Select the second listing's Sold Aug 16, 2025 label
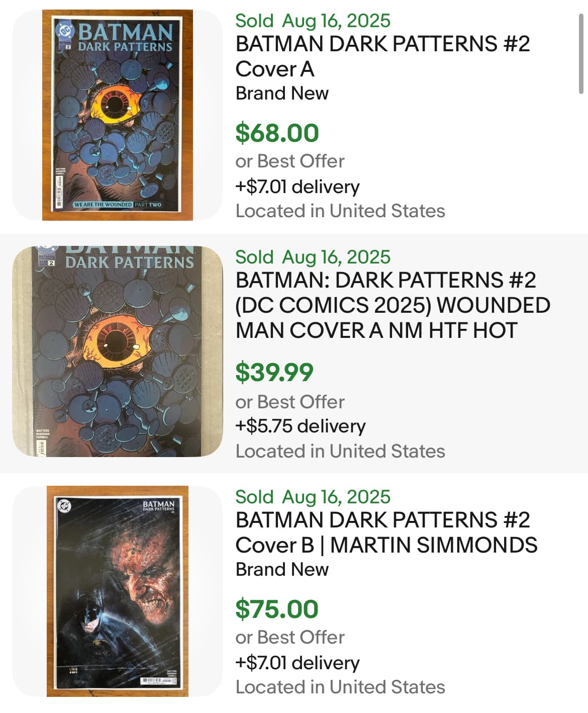 (x=313, y=257)
